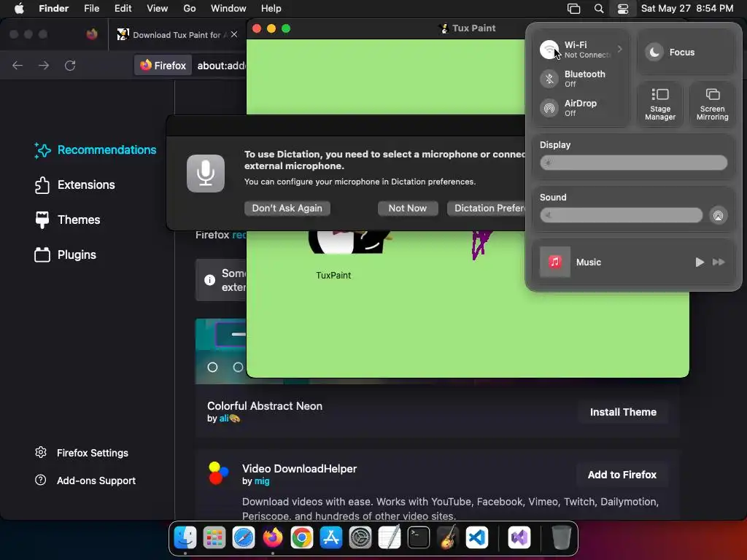Click the Firefox identity badge in address bar
This screenshot has width=747, height=560.
pos(163,65)
